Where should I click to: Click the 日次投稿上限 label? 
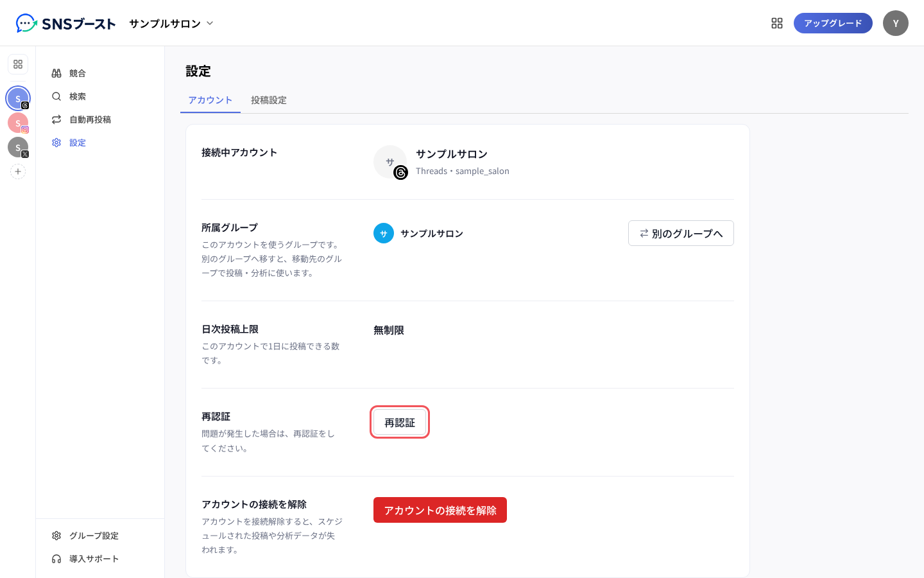coord(230,329)
